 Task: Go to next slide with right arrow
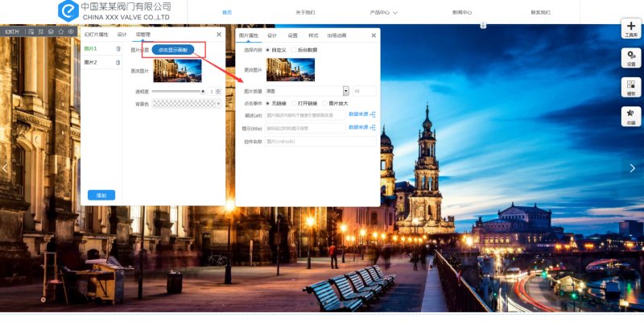632,167
